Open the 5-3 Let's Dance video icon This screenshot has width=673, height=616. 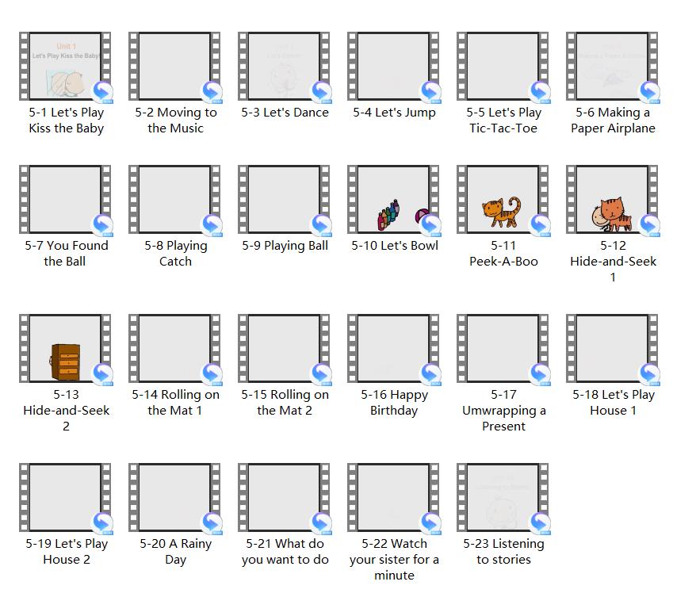[285, 67]
